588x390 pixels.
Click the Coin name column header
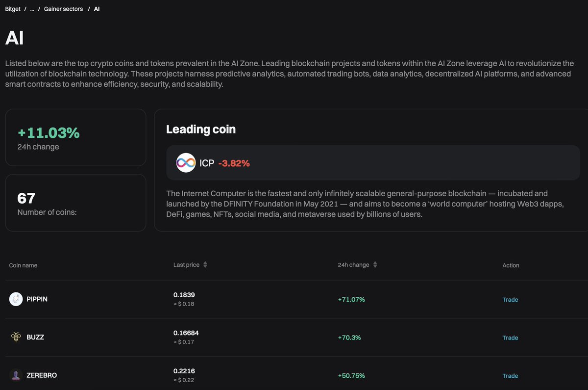[23, 265]
